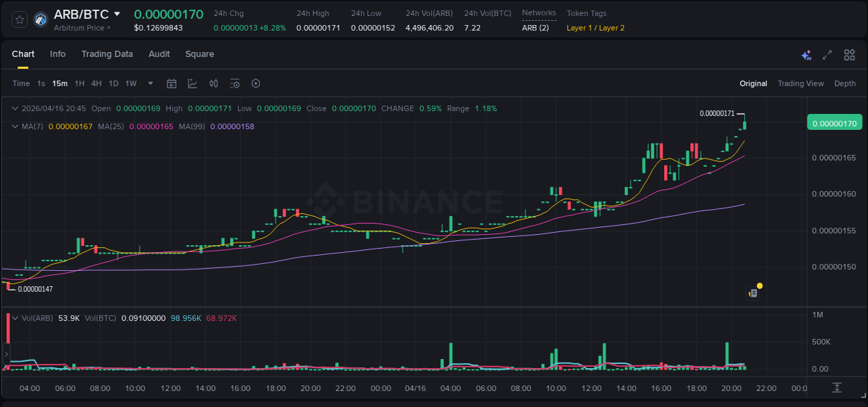Click the 24h High value 0.00000171
The height and width of the screenshot is (407, 868).
click(x=318, y=28)
